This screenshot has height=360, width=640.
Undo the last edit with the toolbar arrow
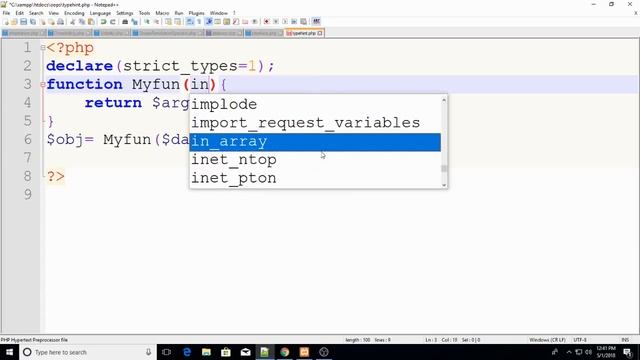pos(103,21)
